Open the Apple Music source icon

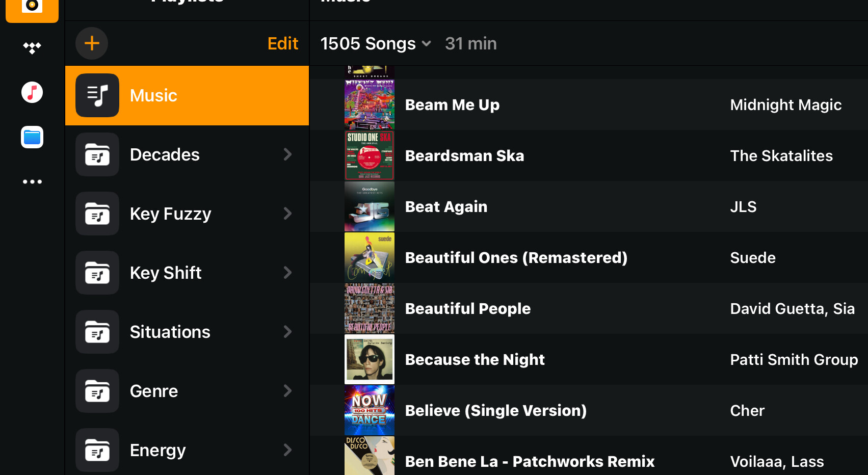pos(32,92)
